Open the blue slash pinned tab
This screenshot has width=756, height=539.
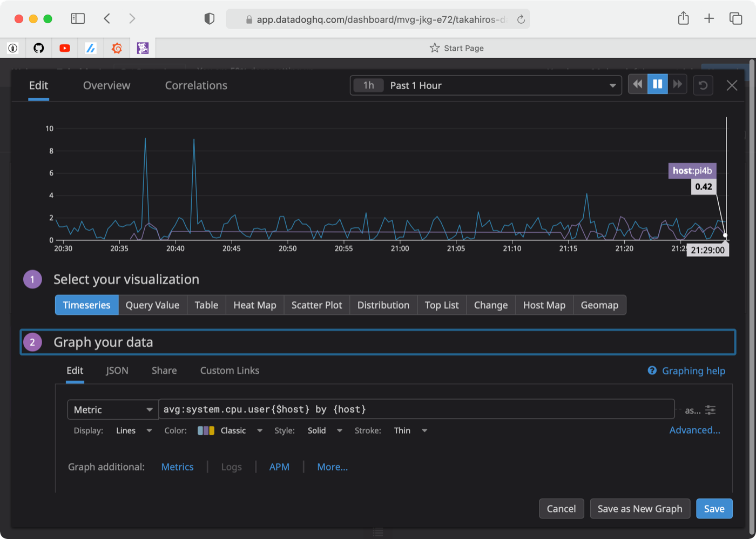(x=91, y=48)
